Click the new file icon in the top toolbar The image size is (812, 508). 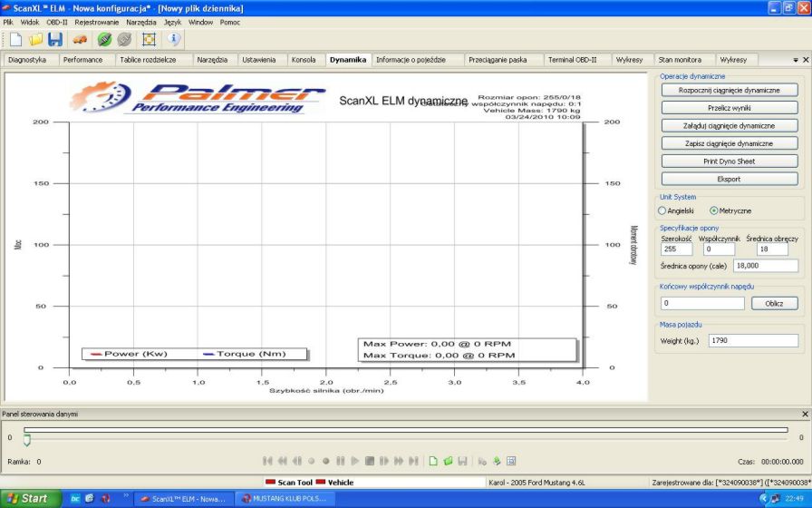pos(15,39)
